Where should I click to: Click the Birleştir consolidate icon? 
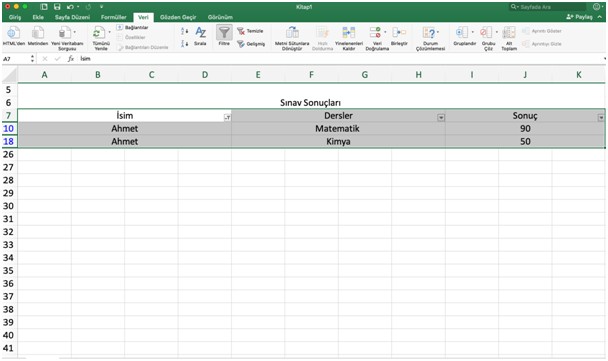pos(399,33)
